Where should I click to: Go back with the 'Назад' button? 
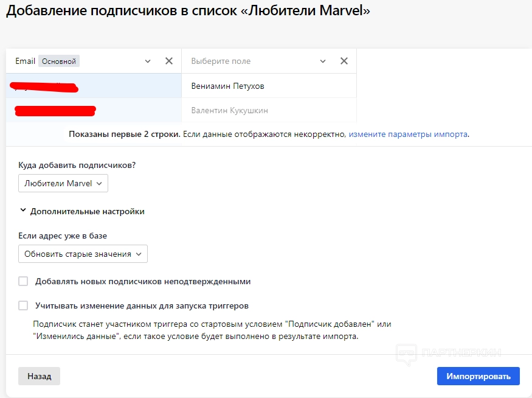click(x=39, y=376)
